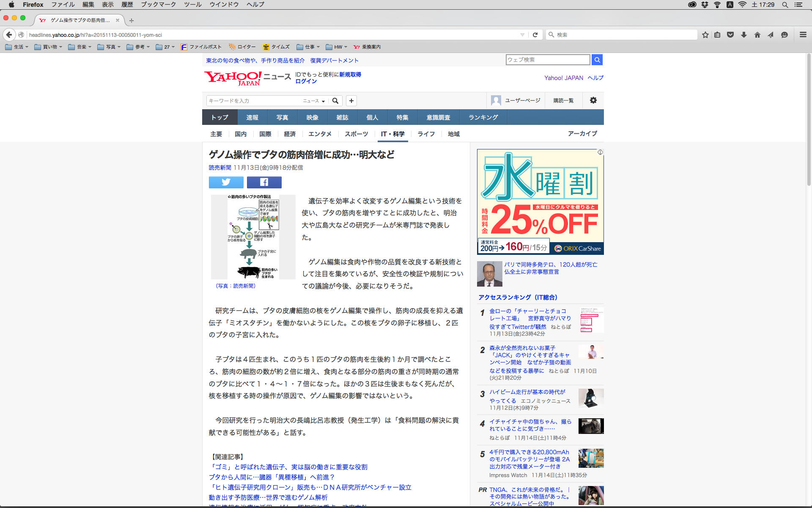Open the Firefox downloads arrow
Viewport: 812px width, 508px height.
click(743, 35)
